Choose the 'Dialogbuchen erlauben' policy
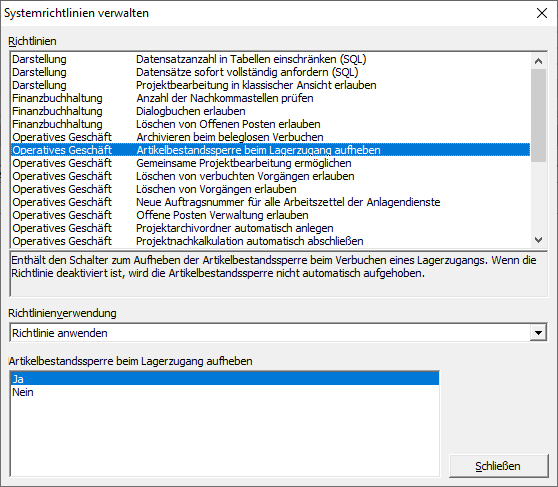The height and width of the screenshot is (487, 558). [270, 111]
